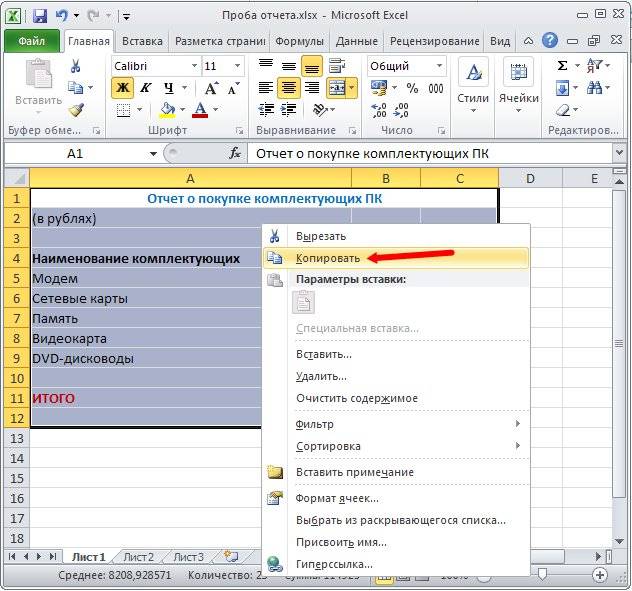Open Шрифт group dialog launcher

coord(239,131)
